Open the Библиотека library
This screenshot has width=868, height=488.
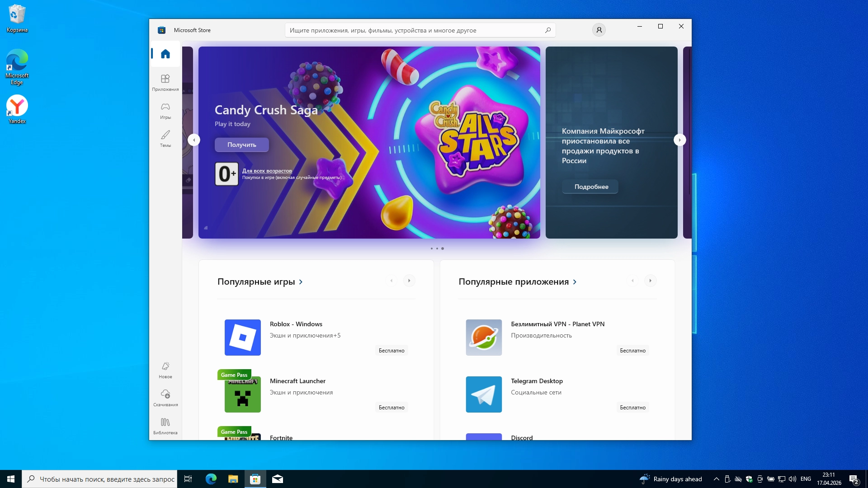(x=165, y=426)
